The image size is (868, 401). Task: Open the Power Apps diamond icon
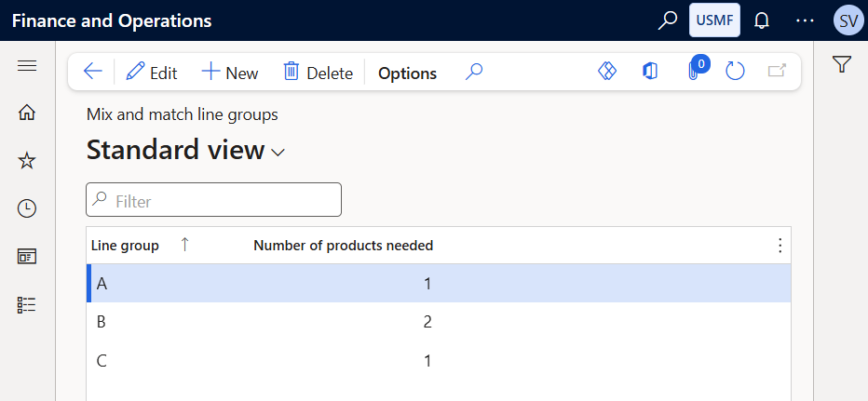(x=607, y=72)
